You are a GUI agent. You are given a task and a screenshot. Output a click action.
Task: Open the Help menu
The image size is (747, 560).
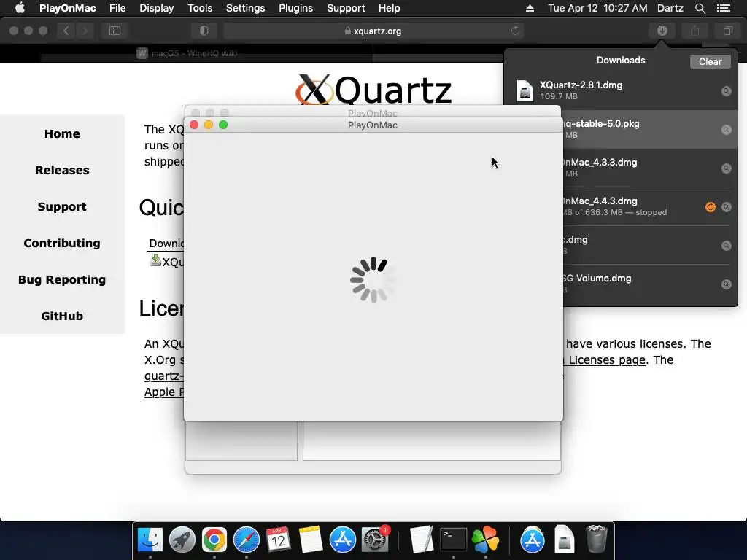(390, 8)
